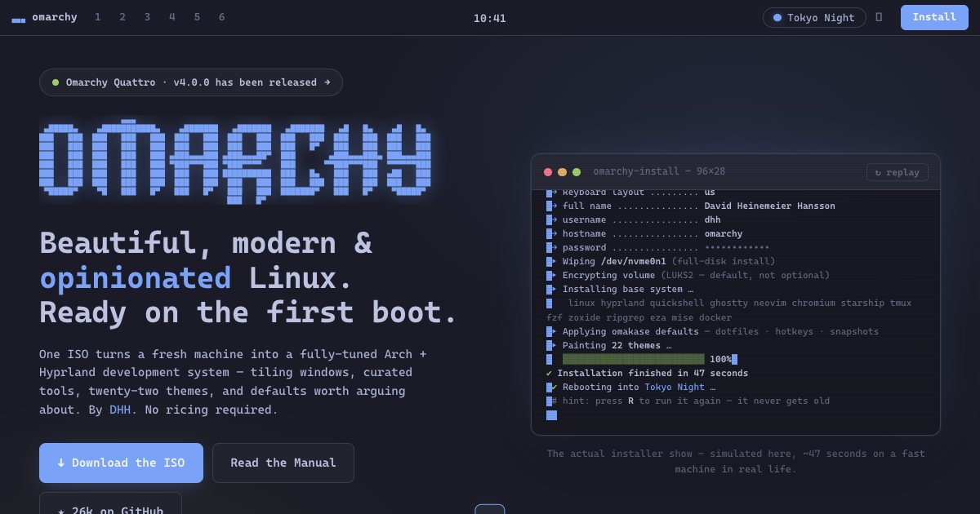Click the terminal cursor block at bottom
Image resolution: width=980 pixels, height=514 pixels.
(551, 414)
